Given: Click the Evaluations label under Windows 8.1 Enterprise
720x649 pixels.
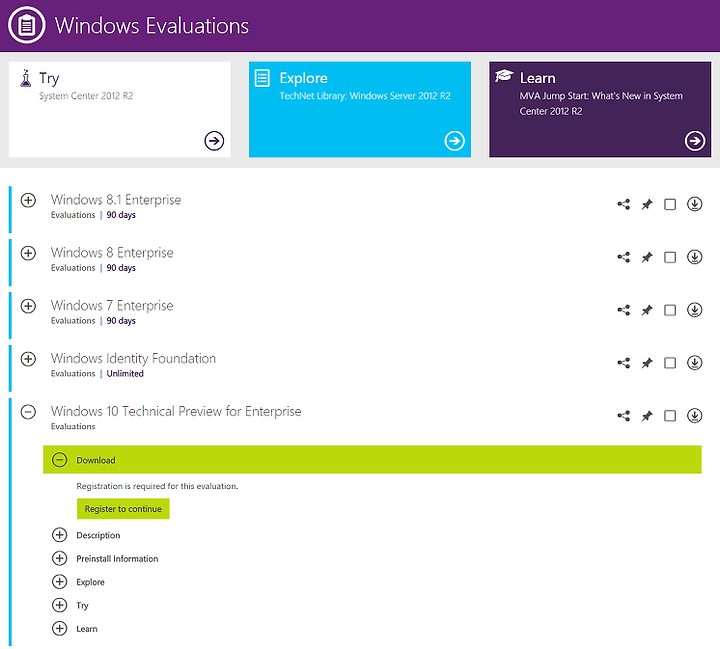Looking at the screenshot, I should 73,215.
